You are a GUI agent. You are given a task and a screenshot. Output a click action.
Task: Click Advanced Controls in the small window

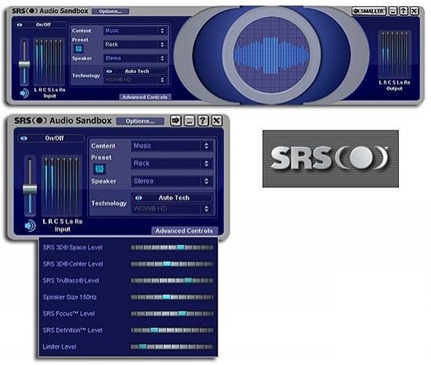[x=184, y=231]
